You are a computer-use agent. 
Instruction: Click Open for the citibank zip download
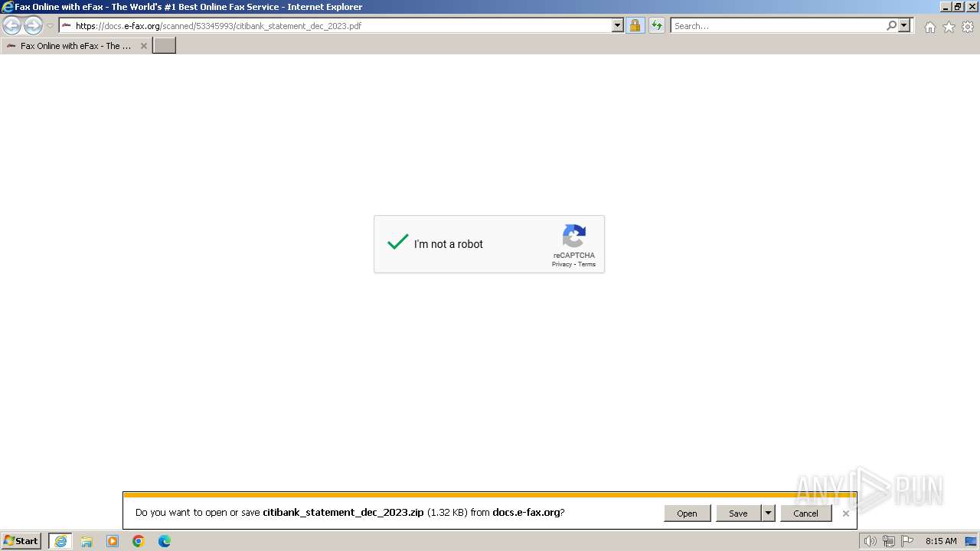click(687, 514)
